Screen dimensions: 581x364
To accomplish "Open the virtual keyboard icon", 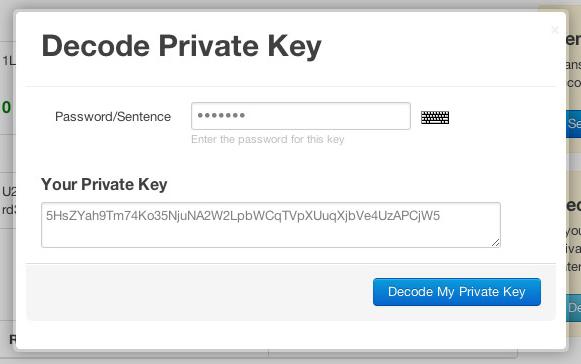I will [435, 118].
